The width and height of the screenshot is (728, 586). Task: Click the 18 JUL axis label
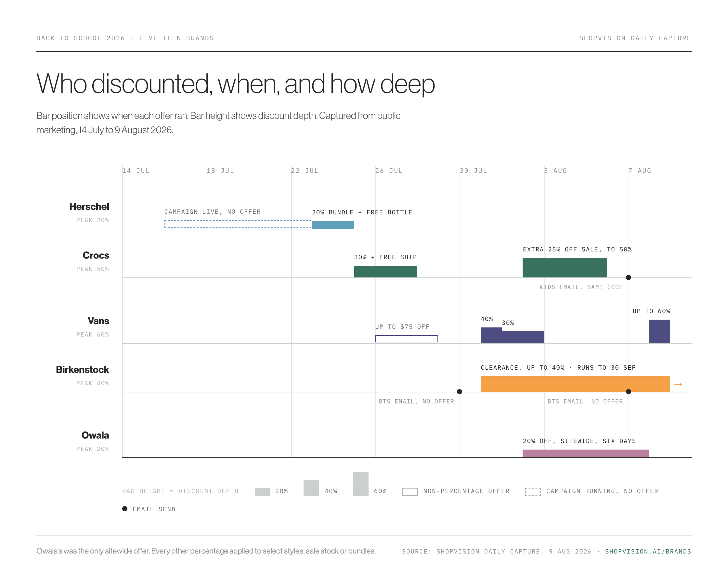coord(220,171)
